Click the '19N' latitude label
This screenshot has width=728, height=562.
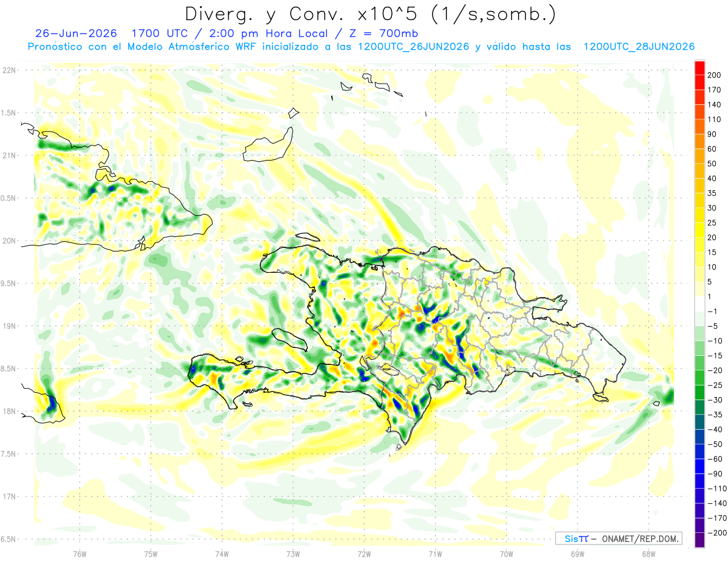point(8,326)
